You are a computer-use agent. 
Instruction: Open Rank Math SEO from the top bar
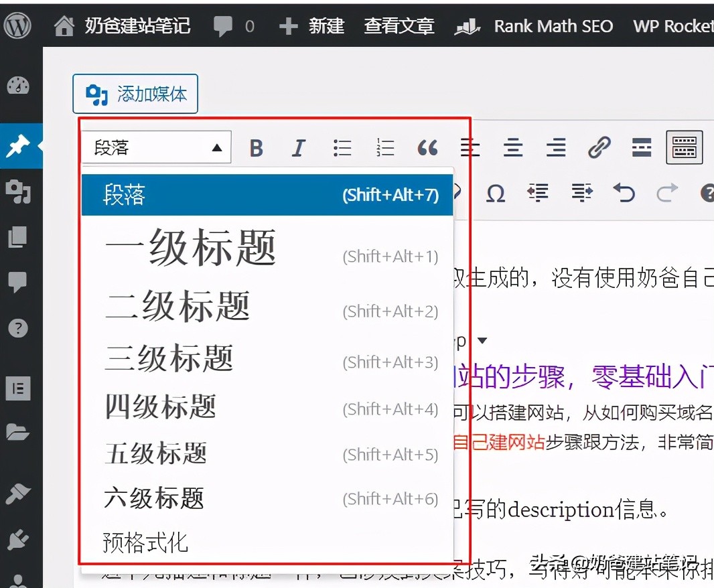point(553,25)
